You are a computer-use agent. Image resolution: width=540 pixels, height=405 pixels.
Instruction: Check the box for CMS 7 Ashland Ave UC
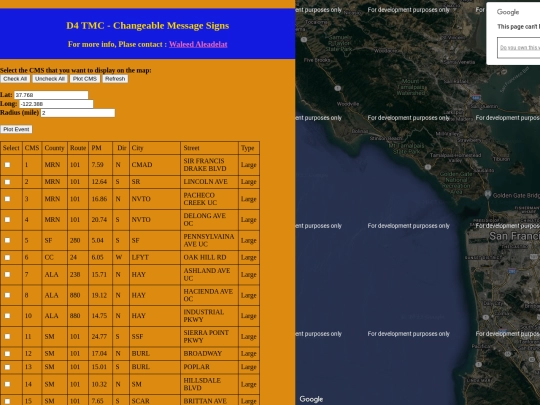pyautogui.click(x=7, y=274)
